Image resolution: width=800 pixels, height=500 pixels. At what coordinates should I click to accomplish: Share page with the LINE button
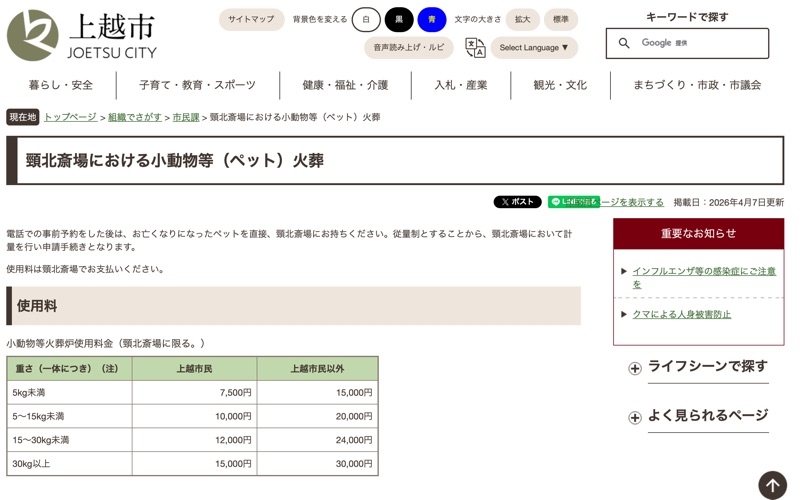tap(573, 202)
